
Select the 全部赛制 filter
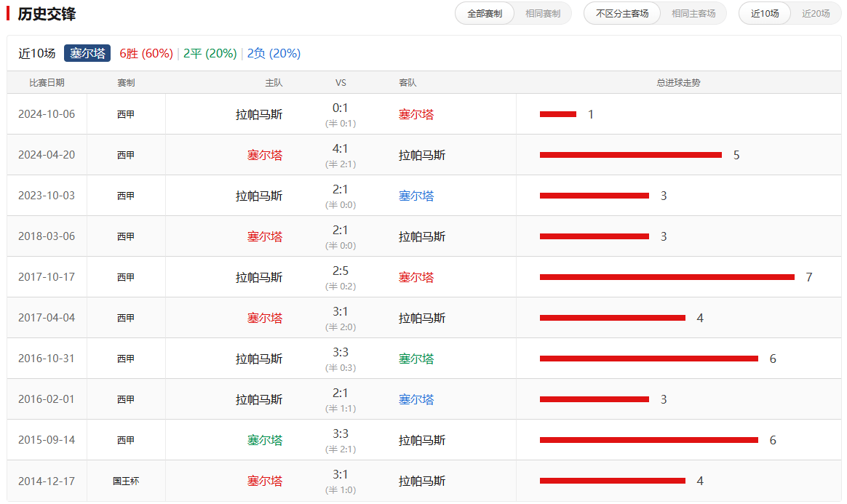pos(484,12)
